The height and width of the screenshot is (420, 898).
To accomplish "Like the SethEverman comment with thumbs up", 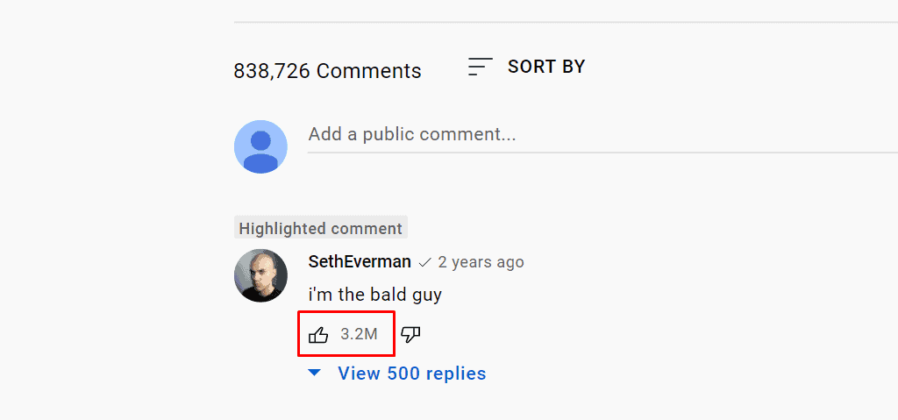I will click(318, 335).
